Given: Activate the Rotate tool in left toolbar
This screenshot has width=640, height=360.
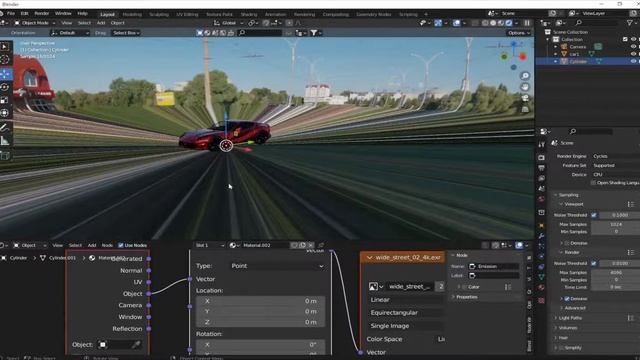Looking at the screenshot, I should [x=5, y=87].
